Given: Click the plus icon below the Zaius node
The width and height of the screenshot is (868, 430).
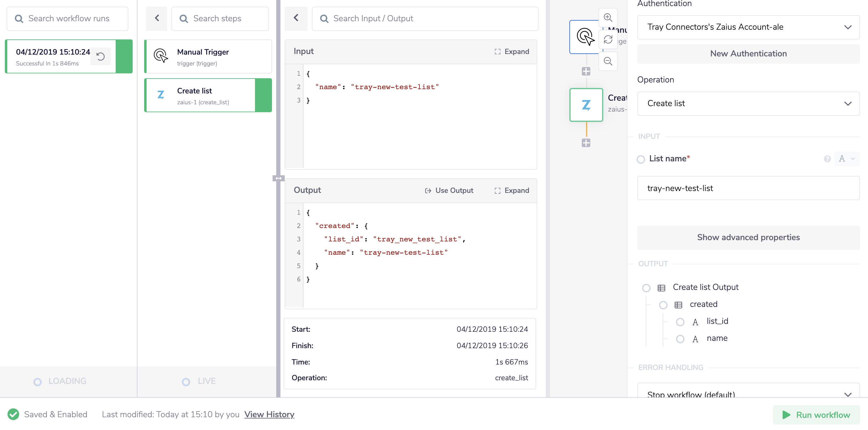Looking at the screenshot, I should tap(586, 143).
